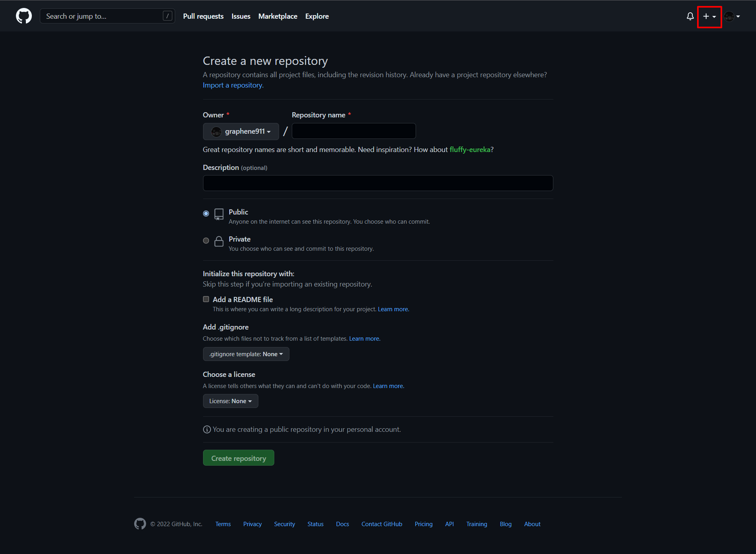
Task: Open the Training footer link
Action: coord(477,524)
